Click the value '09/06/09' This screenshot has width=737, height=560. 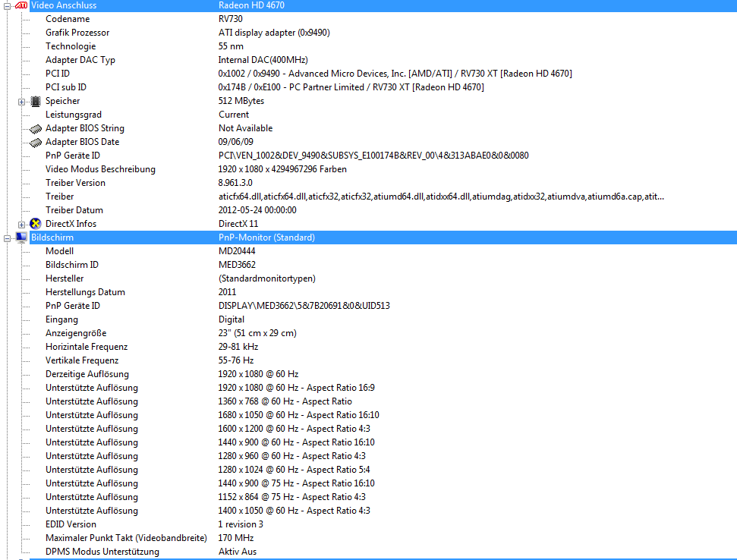tap(236, 142)
